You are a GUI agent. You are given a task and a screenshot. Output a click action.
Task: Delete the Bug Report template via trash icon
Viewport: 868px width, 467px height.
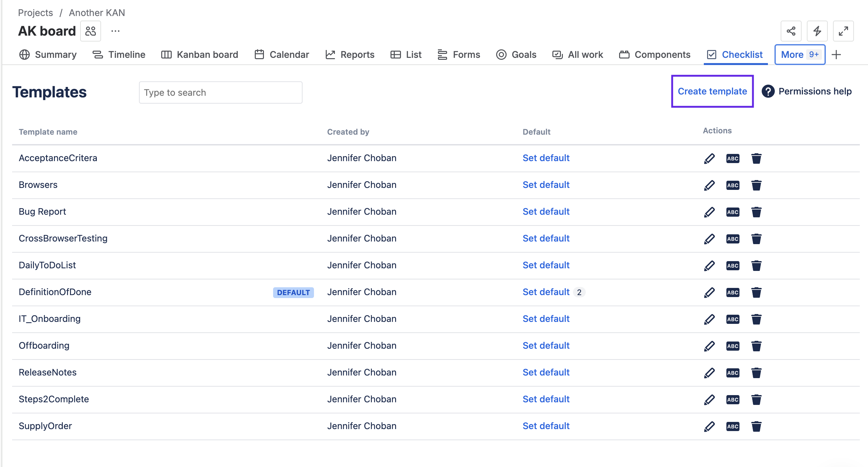(x=756, y=212)
